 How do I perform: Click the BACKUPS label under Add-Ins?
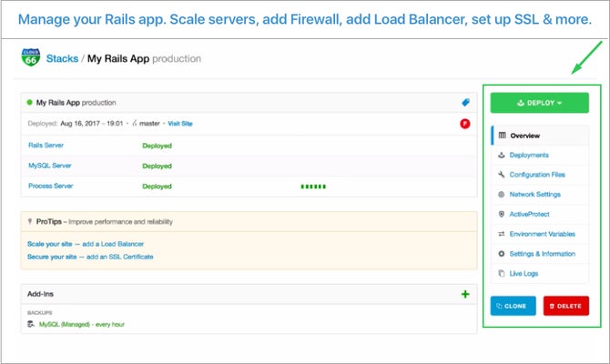(40, 313)
